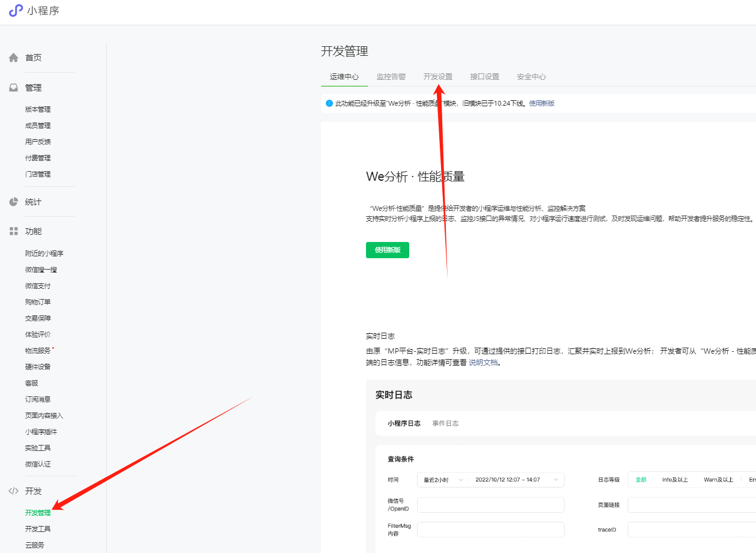Open the 安全中心 tab

tap(531, 77)
